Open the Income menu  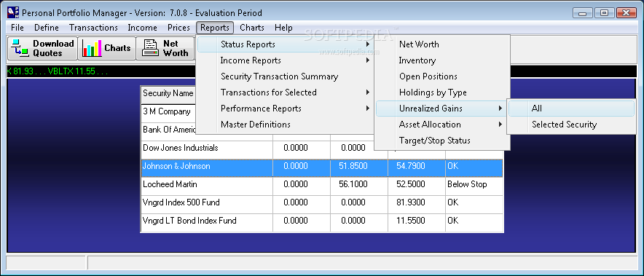click(x=142, y=28)
